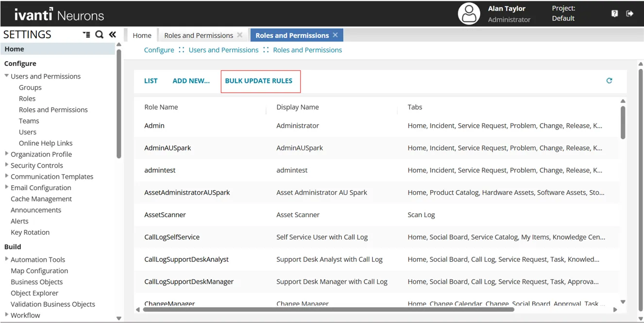Viewport: 644px width, 323px height.
Task: Expand the Organization Profile node
Action: pos(6,154)
